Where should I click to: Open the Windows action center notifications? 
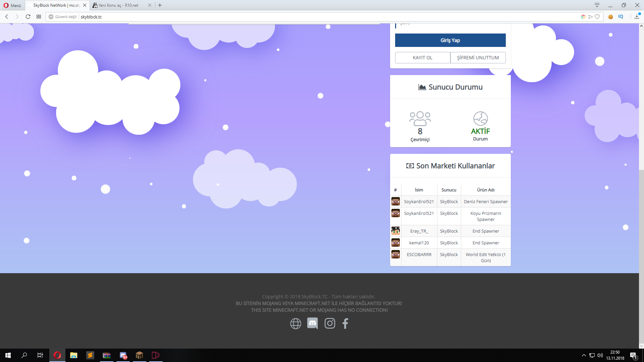(x=634, y=355)
